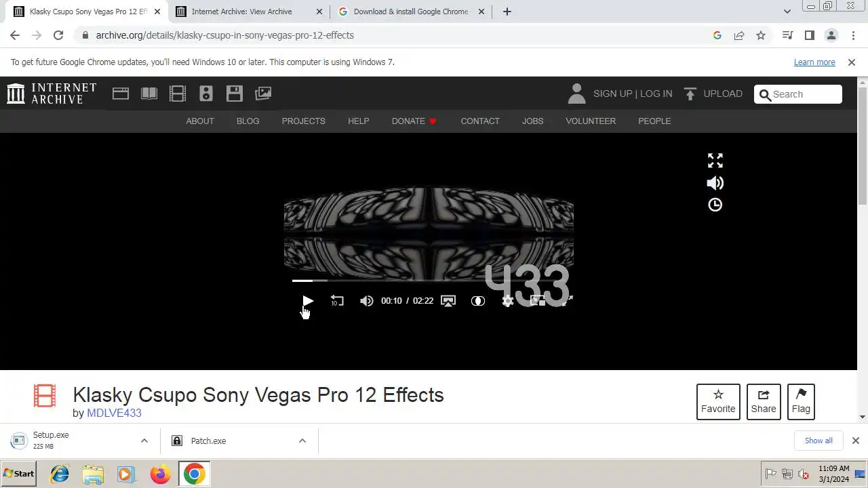Dismiss the Chrome update notification bar
The image size is (868, 488).
point(852,62)
